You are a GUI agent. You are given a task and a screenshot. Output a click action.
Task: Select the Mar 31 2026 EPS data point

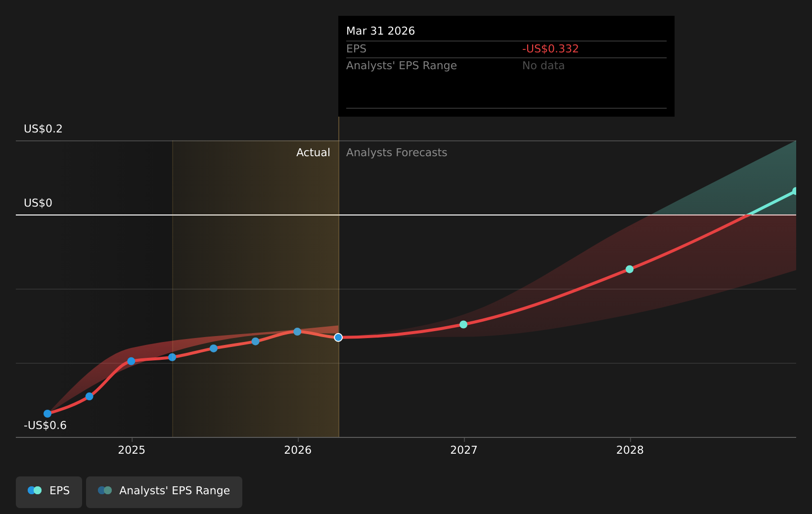(338, 337)
